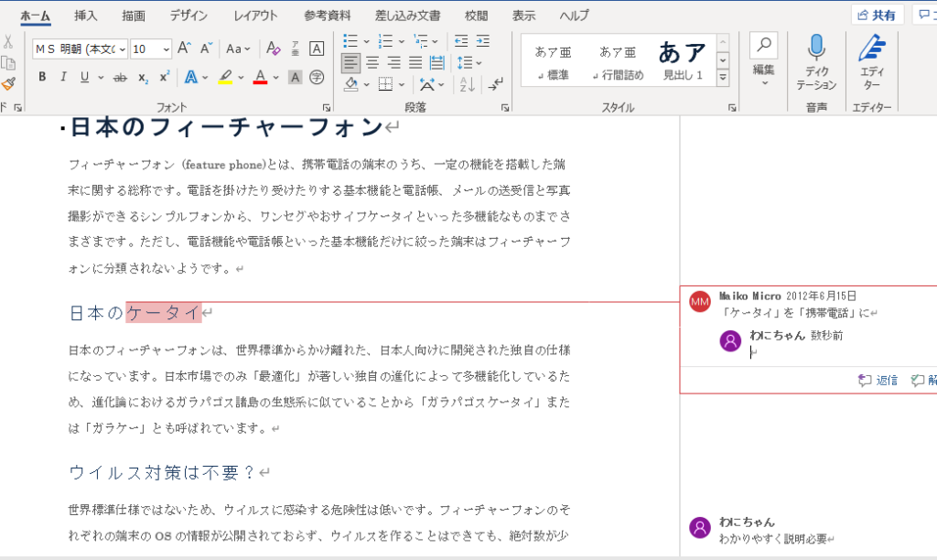Switch to レイアウト tab
The image size is (937, 560).
256,16
